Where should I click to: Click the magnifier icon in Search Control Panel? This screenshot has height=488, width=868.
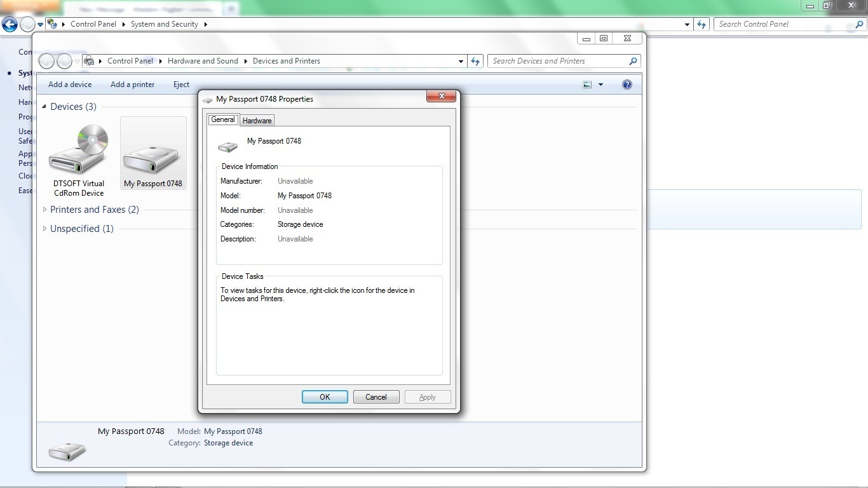coord(858,24)
